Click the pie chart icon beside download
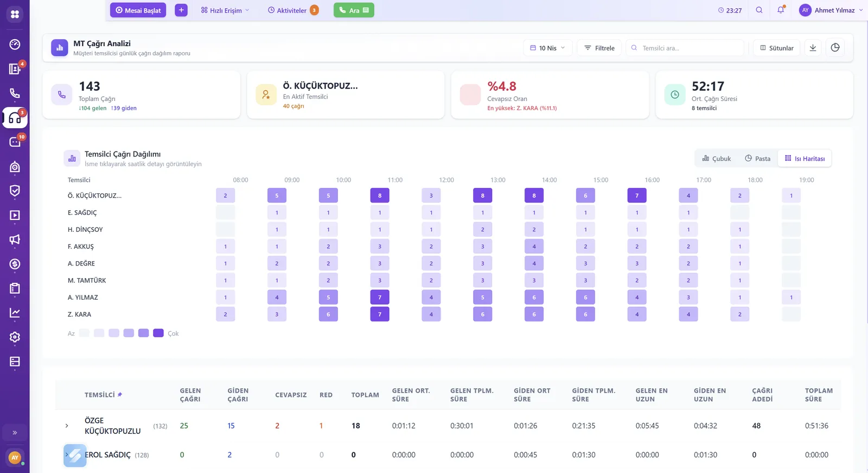The height and width of the screenshot is (473, 868). [835, 48]
